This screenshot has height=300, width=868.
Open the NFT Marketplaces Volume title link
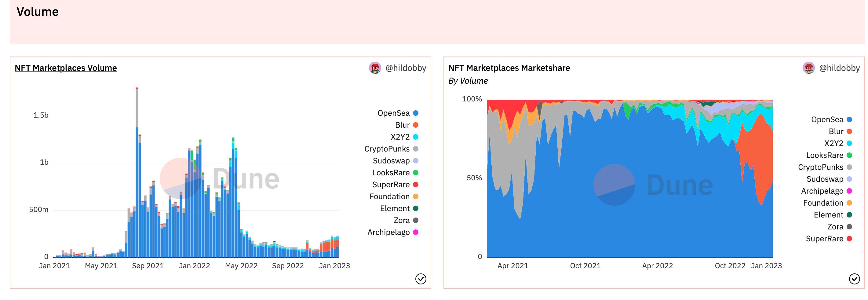(x=66, y=68)
